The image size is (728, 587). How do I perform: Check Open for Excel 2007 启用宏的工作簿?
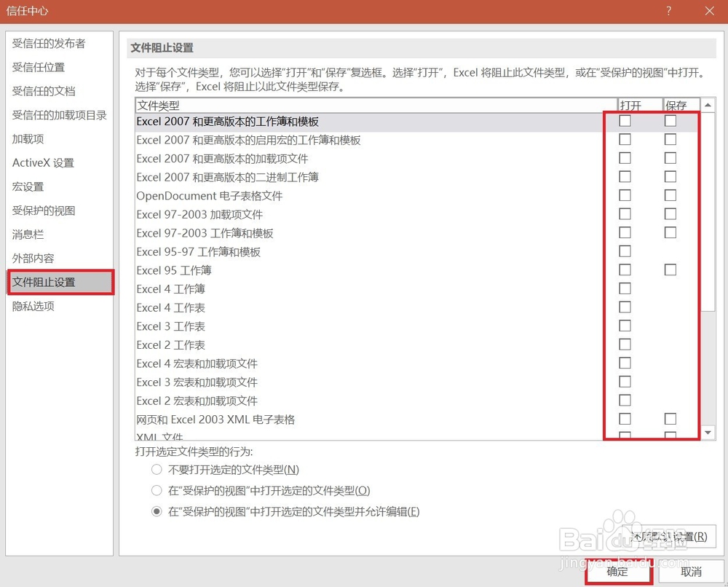[x=625, y=139]
